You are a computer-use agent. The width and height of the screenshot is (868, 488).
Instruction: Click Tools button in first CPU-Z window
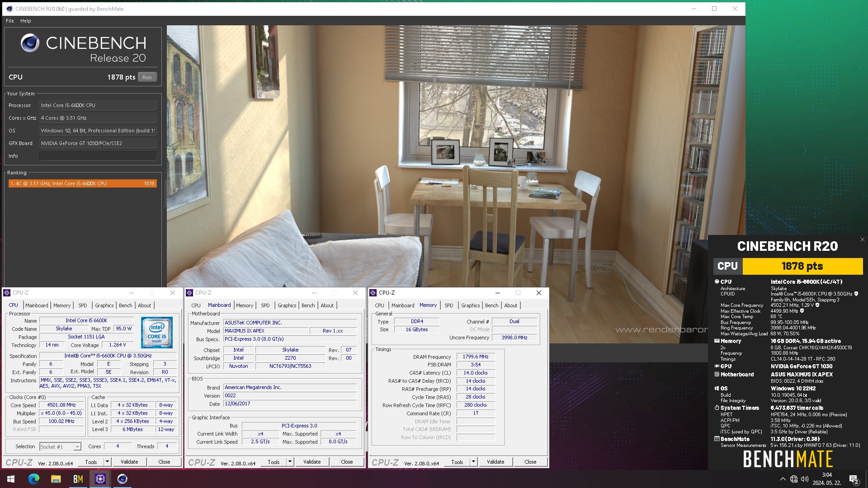(91, 462)
